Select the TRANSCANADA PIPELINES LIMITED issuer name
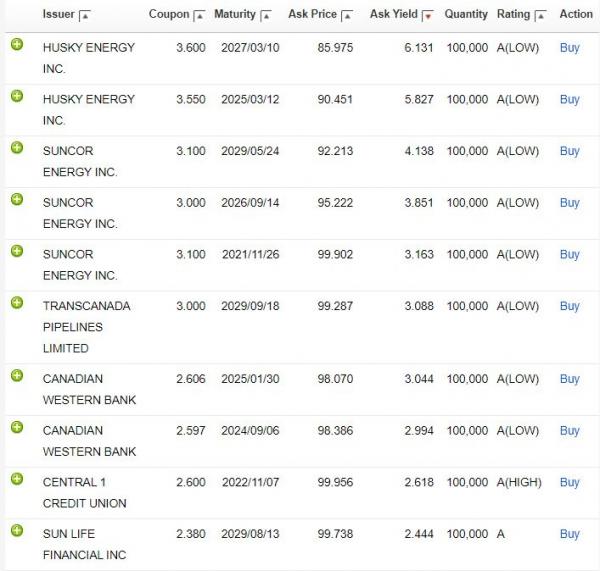 [x=87, y=327]
